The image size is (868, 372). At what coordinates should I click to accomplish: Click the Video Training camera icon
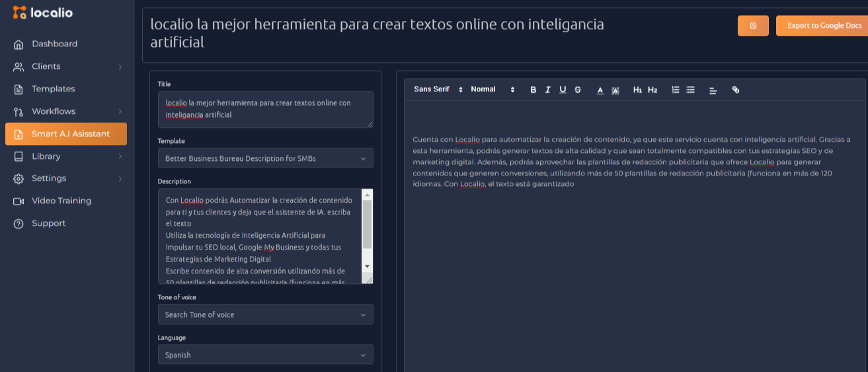19,201
